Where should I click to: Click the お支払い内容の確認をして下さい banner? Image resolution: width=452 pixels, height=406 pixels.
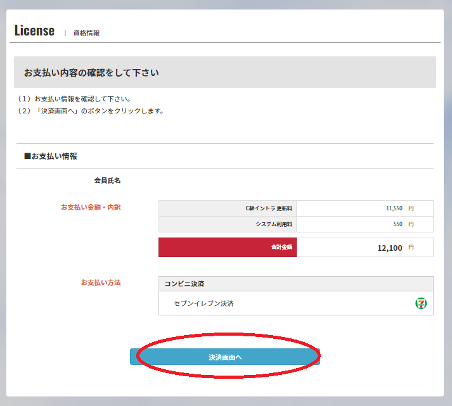click(225, 72)
